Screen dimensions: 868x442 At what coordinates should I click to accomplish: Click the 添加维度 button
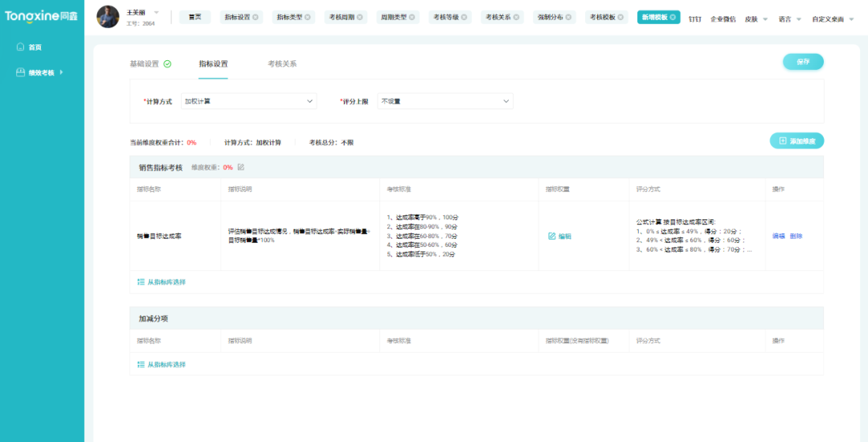pos(796,141)
